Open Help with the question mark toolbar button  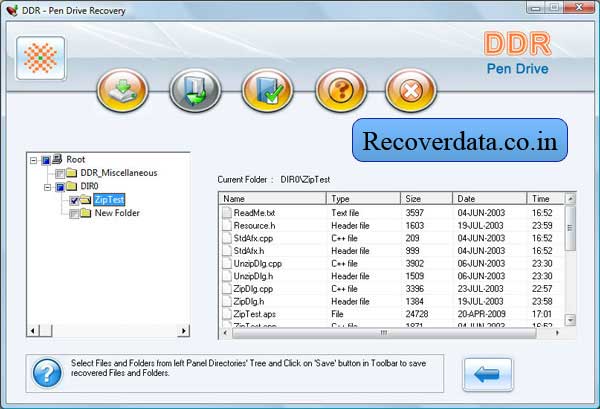tap(340, 90)
